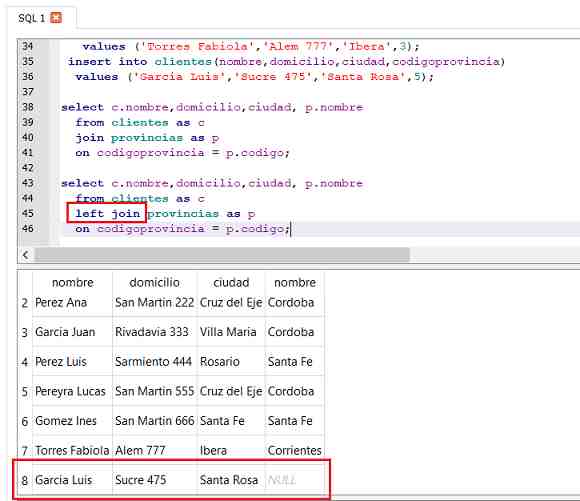Click 'select' keyword on line 38
580x501 pixels.
coord(82,107)
